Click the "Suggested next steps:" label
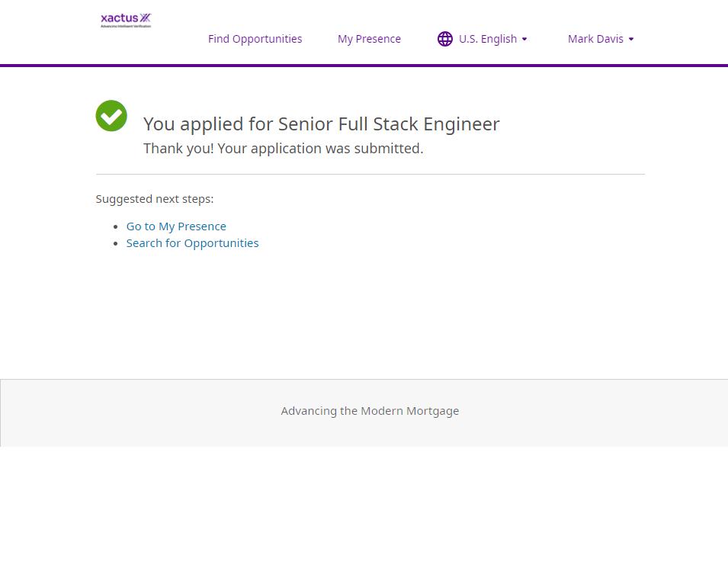728x565 pixels. (x=155, y=199)
